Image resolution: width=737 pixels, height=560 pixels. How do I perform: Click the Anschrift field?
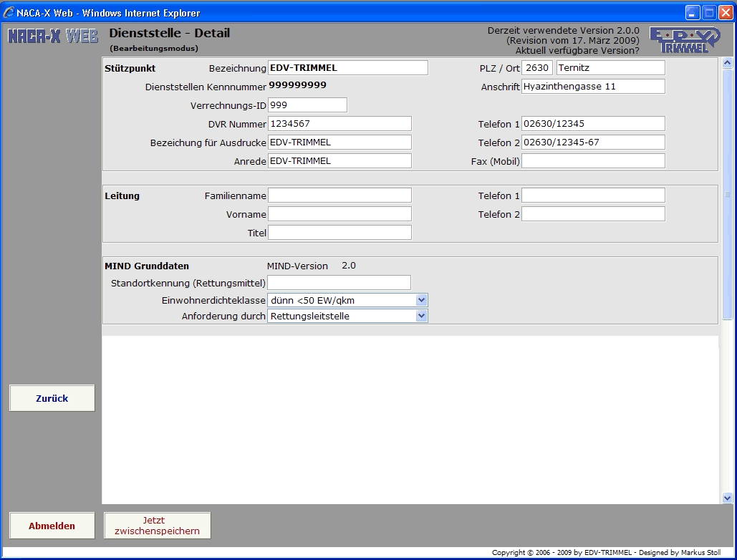(x=593, y=87)
